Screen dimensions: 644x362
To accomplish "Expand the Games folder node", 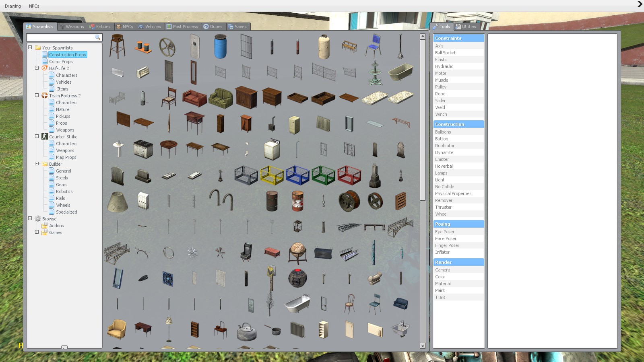I will click(x=37, y=232).
